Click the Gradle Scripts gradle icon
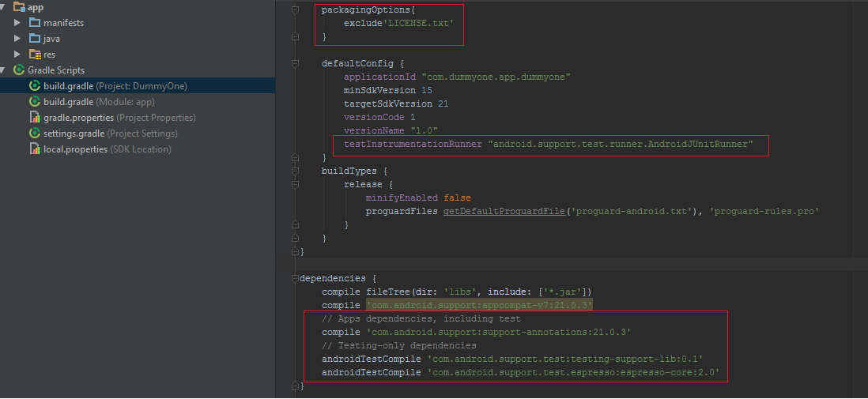Screen dimensions: 868x399 pos(19,70)
